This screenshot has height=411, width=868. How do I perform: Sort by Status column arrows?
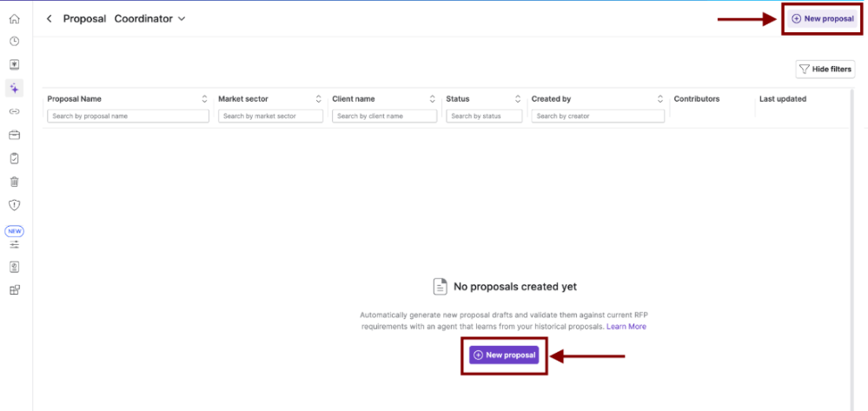pos(518,99)
